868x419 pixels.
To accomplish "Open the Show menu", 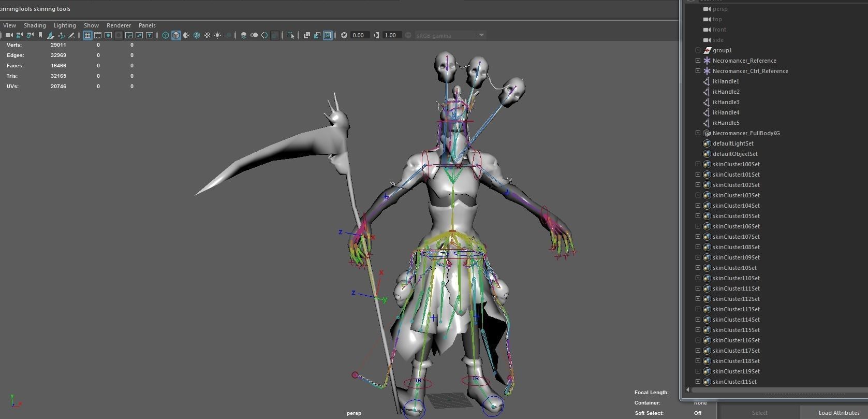I will [x=91, y=25].
